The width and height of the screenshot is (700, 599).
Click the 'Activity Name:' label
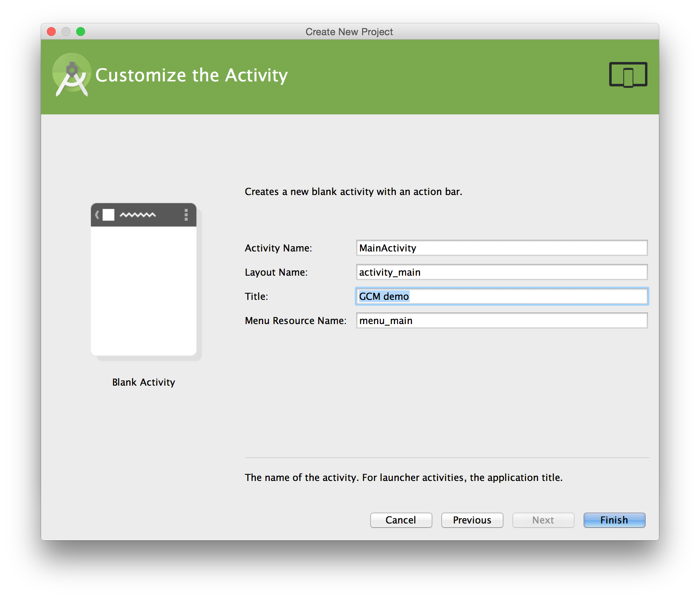point(278,248)
